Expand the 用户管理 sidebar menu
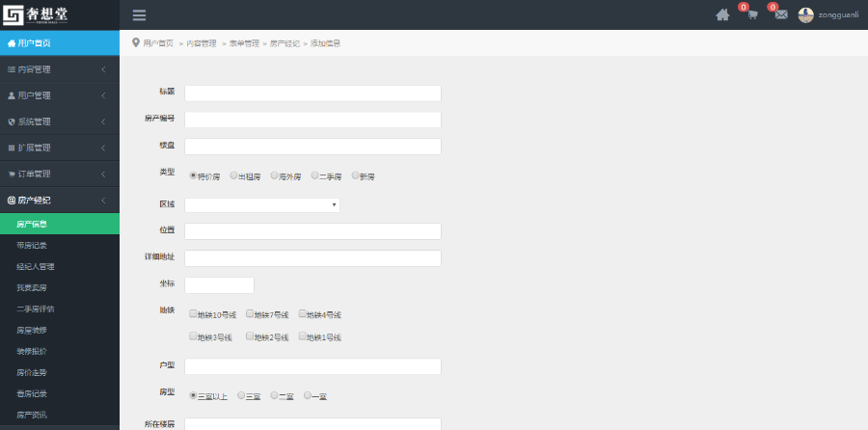The width and height of the screenshot is (868, 430). click(60, 95)
